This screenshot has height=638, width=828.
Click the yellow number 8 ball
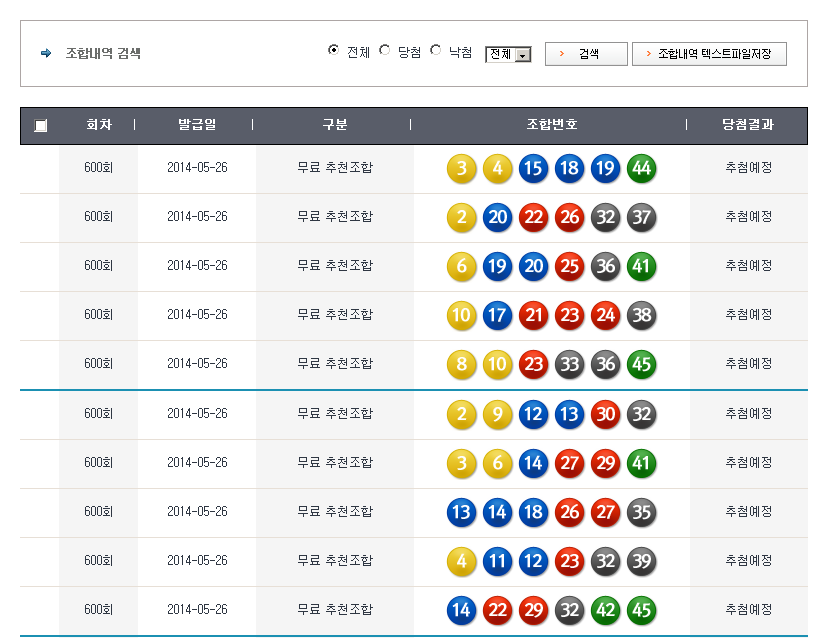461,364
